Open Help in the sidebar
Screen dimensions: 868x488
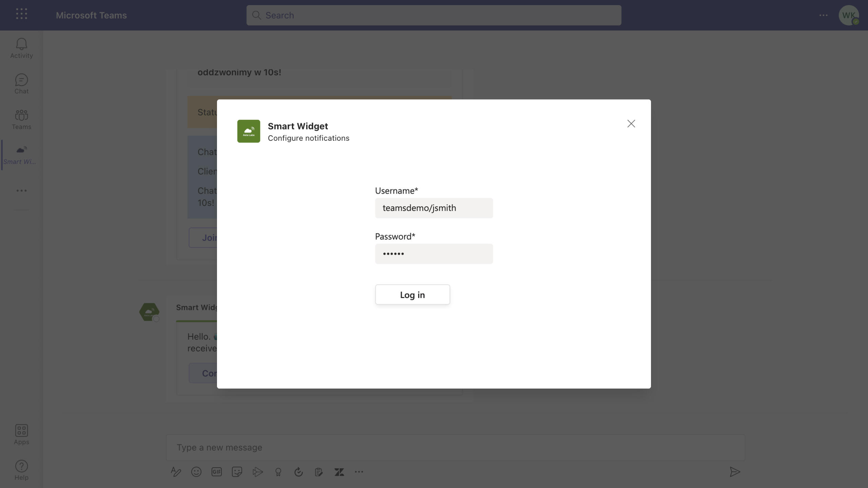21,470
